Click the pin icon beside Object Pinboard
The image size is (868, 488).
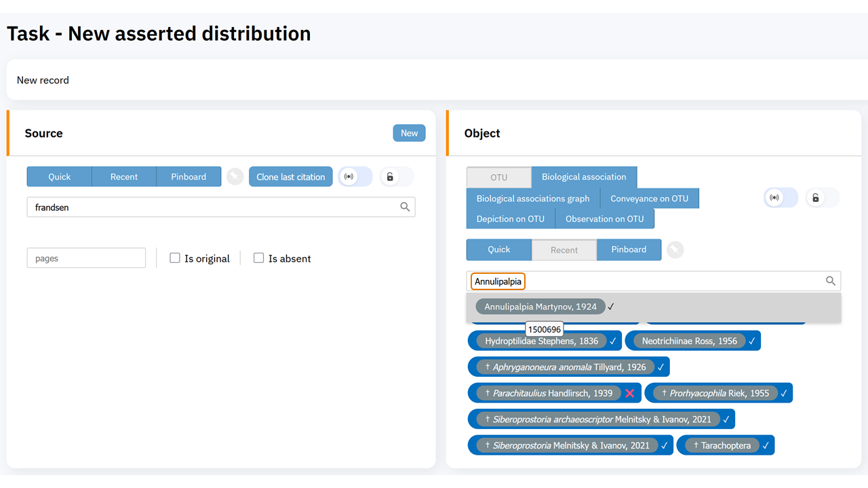click(675, 250)
